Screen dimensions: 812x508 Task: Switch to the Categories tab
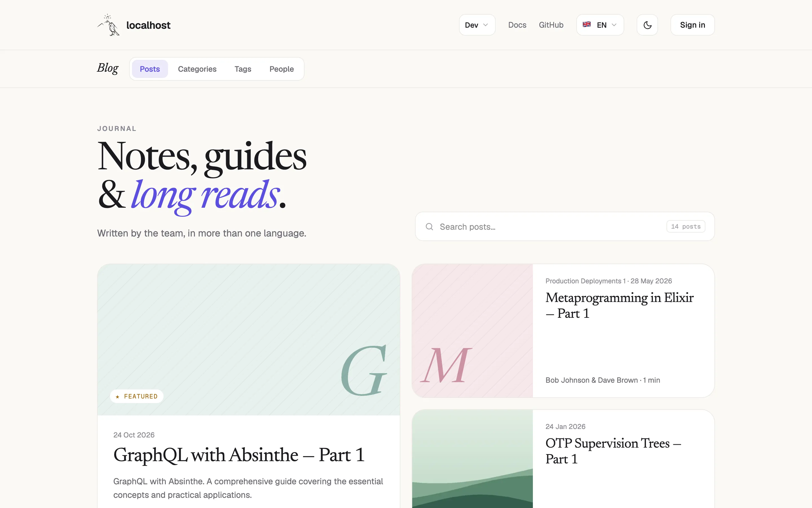click(x=197, y=69)
